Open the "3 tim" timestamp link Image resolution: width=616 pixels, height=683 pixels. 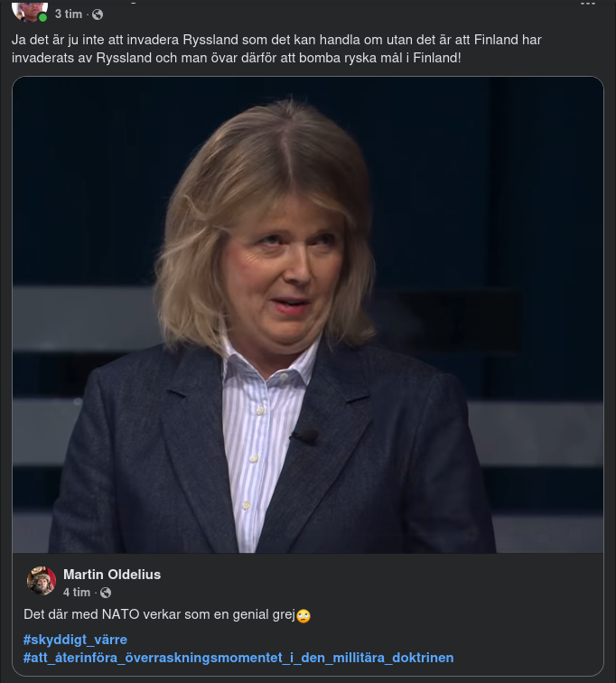68,14
